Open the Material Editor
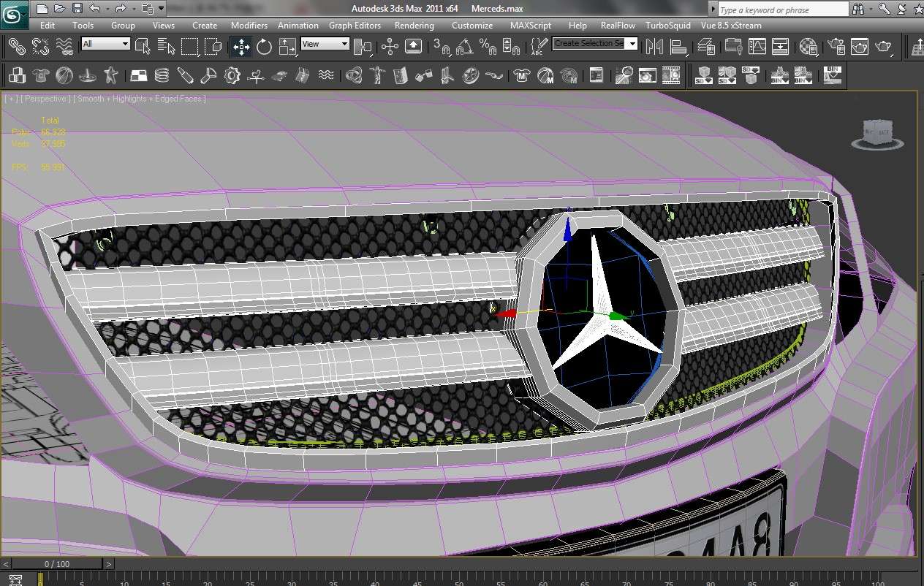924x586 pixels. [x=808, y=47]
